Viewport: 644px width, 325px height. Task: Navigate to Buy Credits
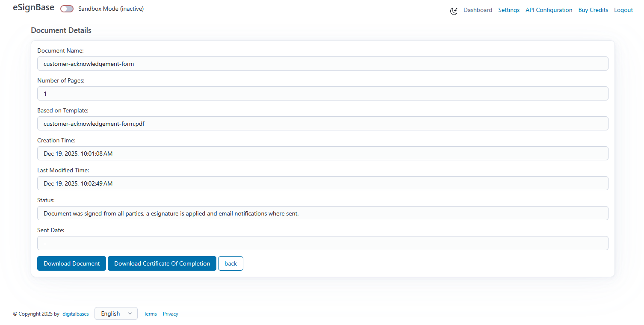[593, 10]
